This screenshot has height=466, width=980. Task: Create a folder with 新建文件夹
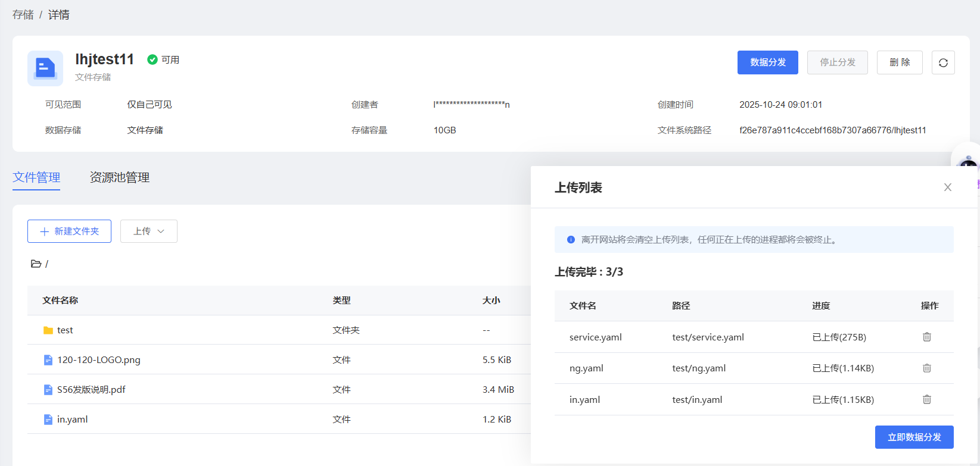(69, 231)
